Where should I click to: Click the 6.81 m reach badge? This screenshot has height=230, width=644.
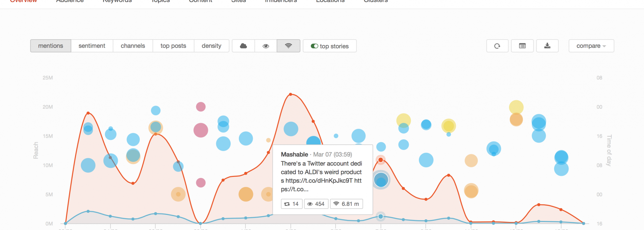click(346, 204)
